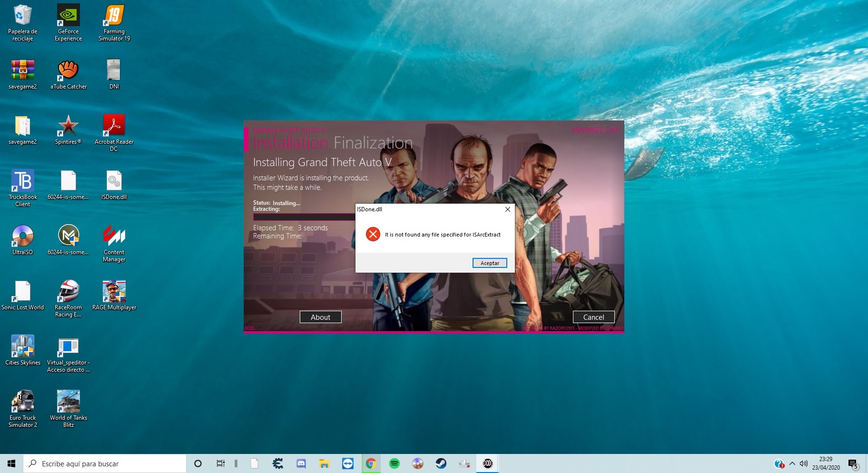Switch to Google Chrome in the taskbar
This screenshot has width=868, height=473.
coord(371,463)
